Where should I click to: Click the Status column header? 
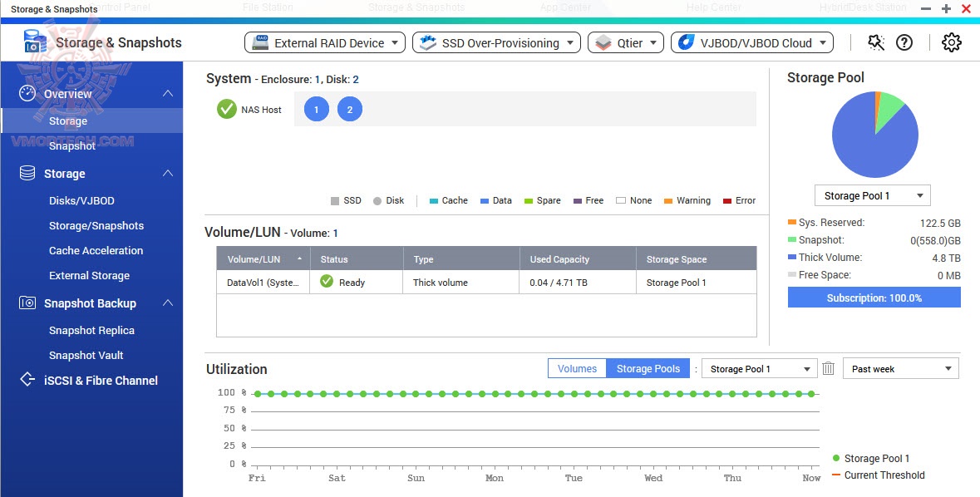[357, 258]
